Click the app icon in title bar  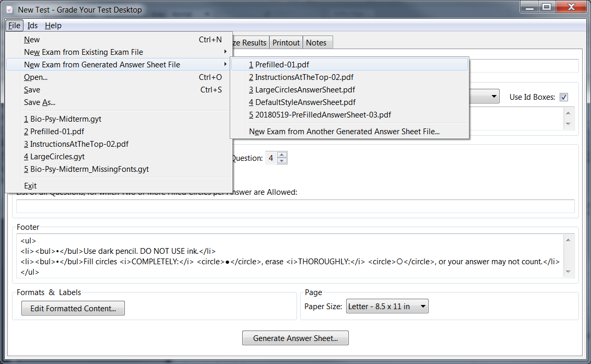(x=9, y=9)
